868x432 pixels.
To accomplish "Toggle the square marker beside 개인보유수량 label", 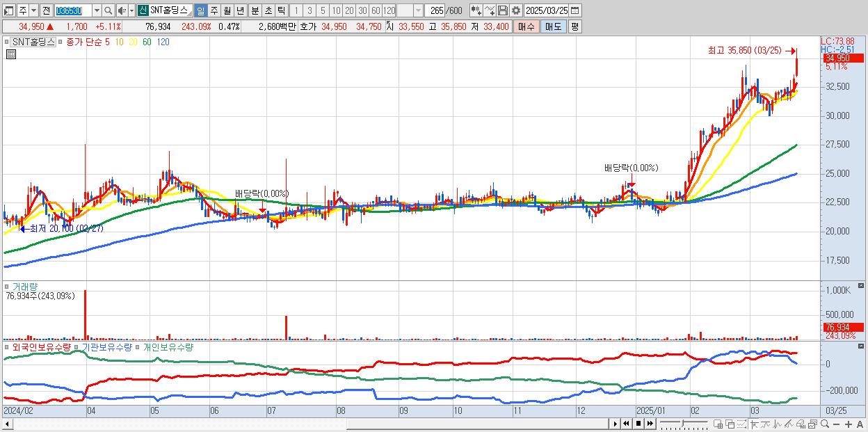I will click(138, 346).
